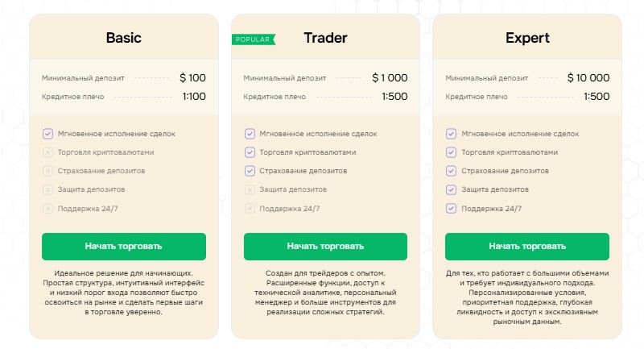The image size is (644, 349).
Task: Toggle Expert 'Поддержка 24/7' checkbox
Action: [x=452, y=208]
